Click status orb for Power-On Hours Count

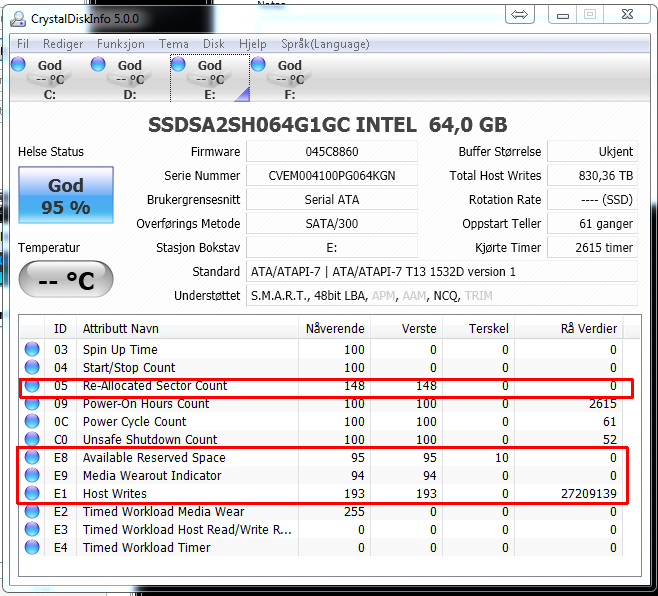32,403
